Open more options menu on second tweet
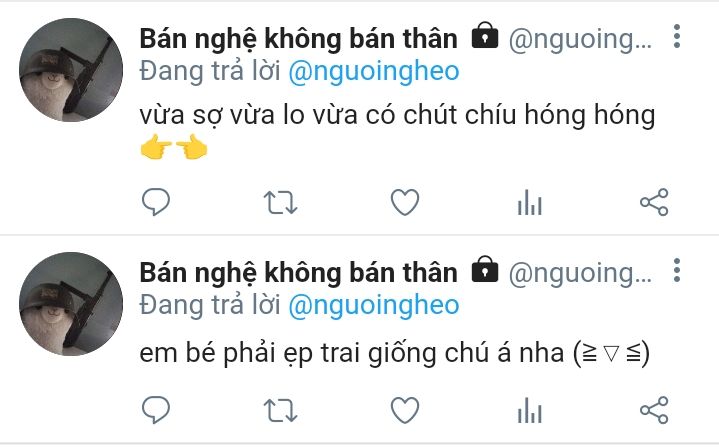This screenshot has height=448, width=719. (677, 270)
